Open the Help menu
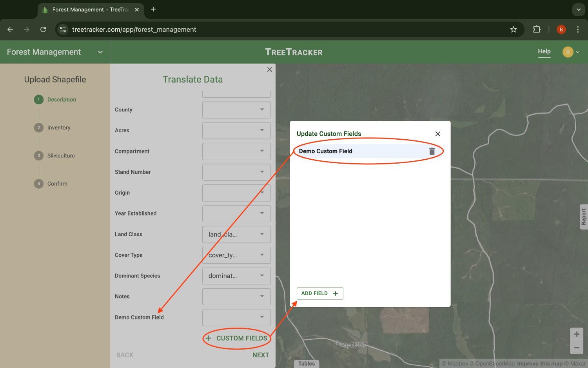The width and height of the screenshot is (588, 368). pos(544,51)
